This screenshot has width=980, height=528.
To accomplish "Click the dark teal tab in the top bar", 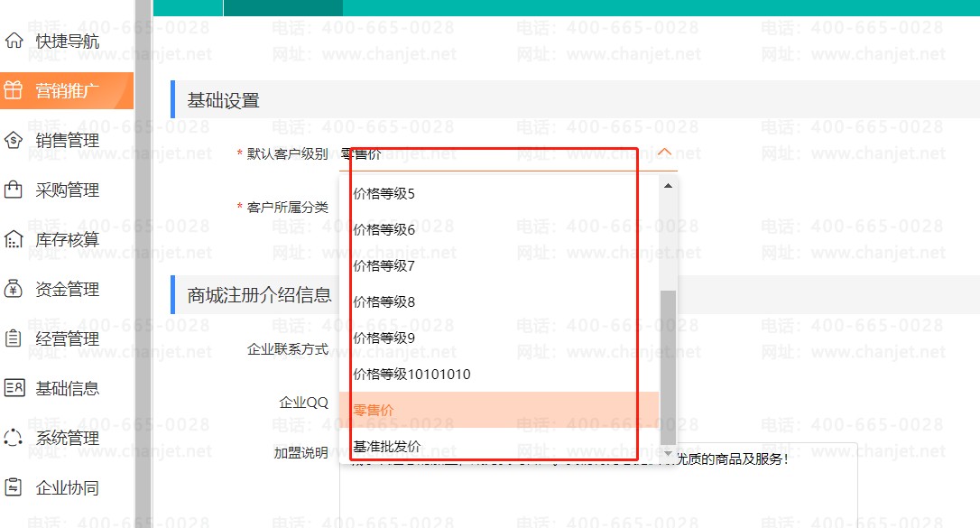I will click(283, 7).
